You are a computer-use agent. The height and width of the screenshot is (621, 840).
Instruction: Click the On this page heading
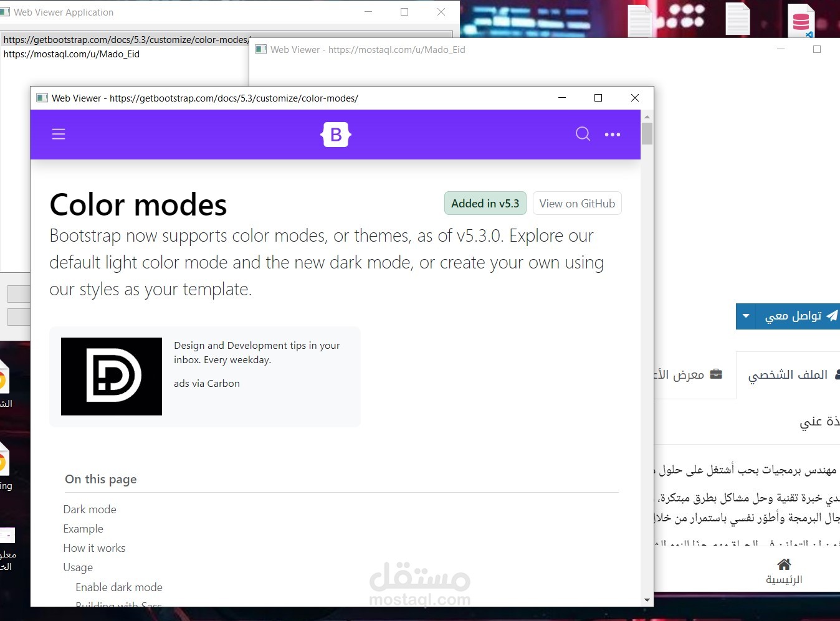(x=101, y=479)
